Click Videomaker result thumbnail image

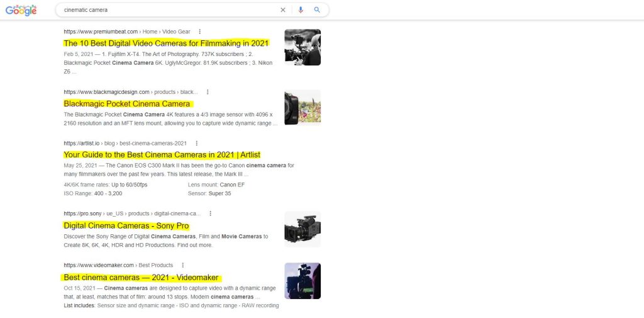(x=303, y=281)
